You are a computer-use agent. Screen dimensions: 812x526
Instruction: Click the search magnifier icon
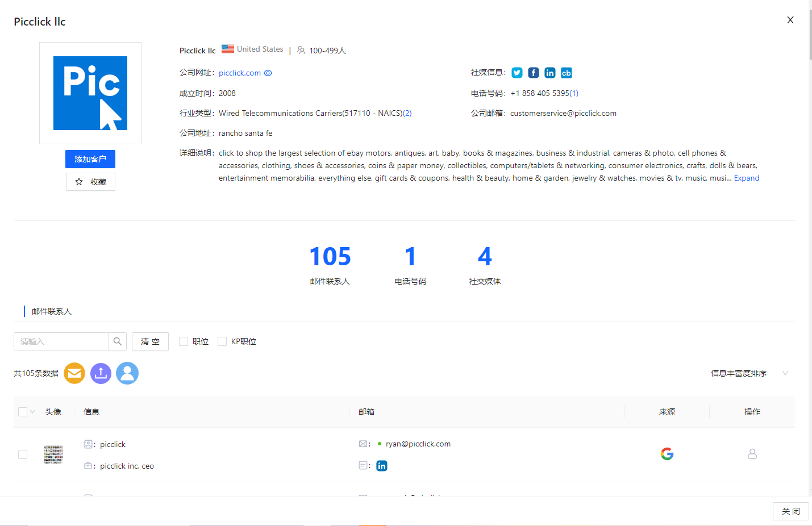118,341
